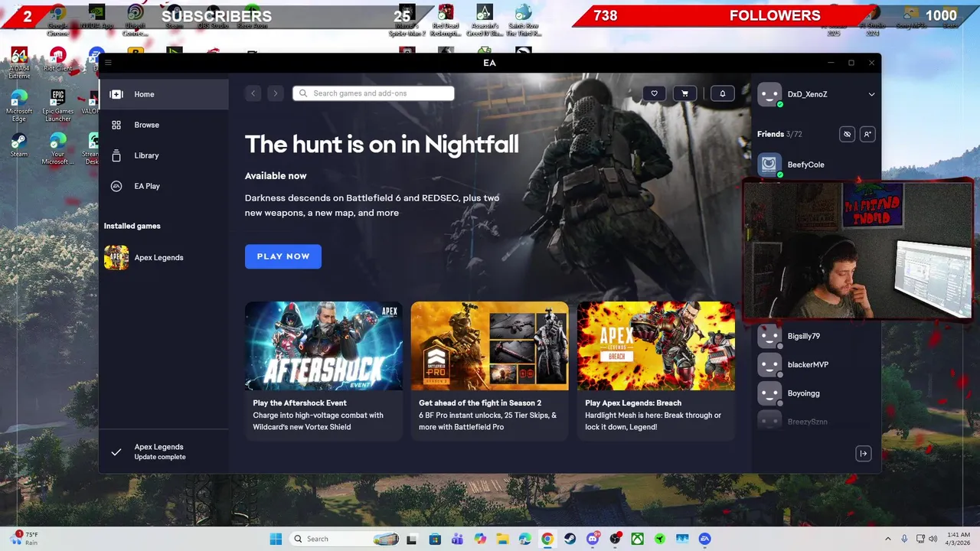Viewport: 980px width, 551px height.
Task: Open the weather widget showing 75°F
Action: [x=24, y=539]
